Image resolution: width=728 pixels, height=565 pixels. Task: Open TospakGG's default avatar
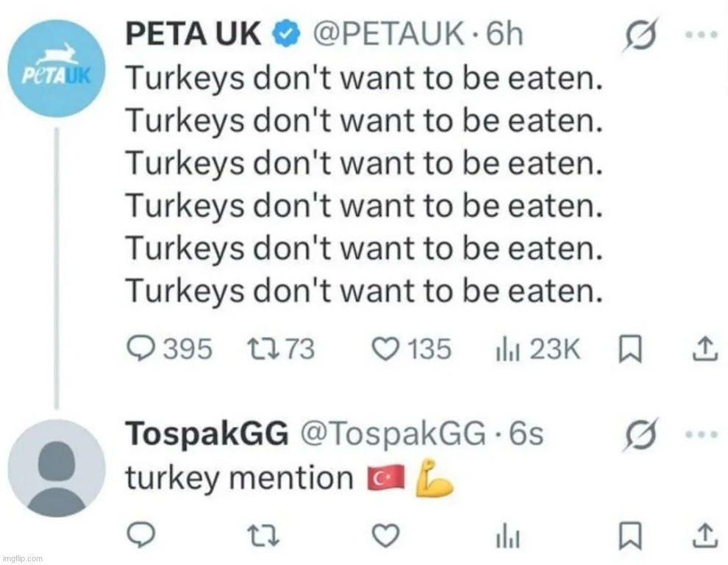point(57,468)
